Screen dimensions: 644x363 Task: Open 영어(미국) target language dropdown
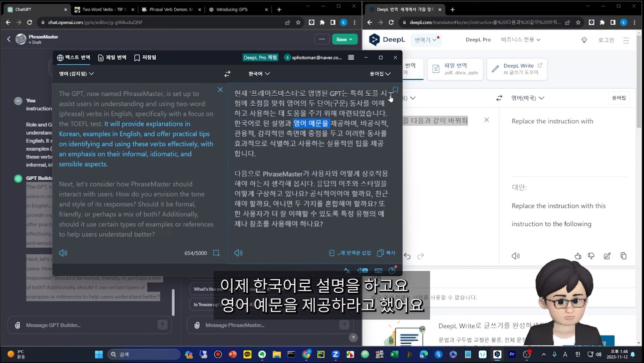pos(528,98)
